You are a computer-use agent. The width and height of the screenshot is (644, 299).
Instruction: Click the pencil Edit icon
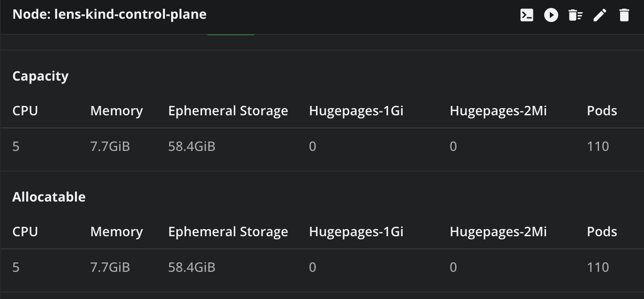coord(600,15)
